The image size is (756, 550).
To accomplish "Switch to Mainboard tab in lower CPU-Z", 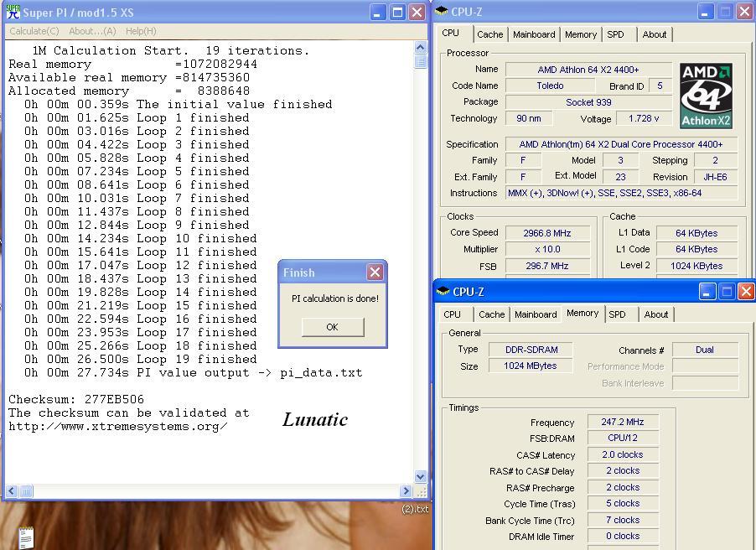I will pyautogui.click(x=536, y=314).
